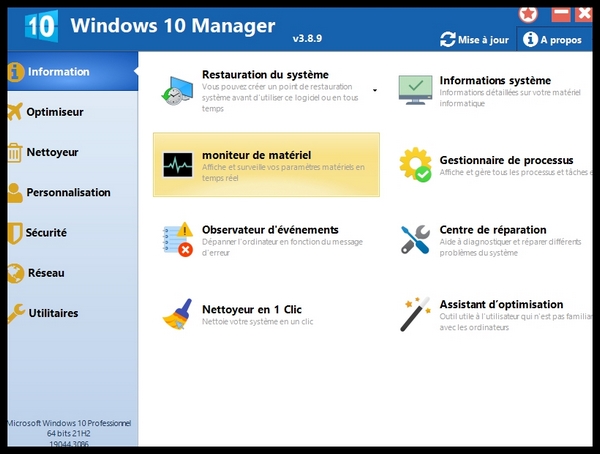Viewport: 600px width, 454px height.
Task: Open the Informations système monitor icon
Action: [x=415, y=90]
